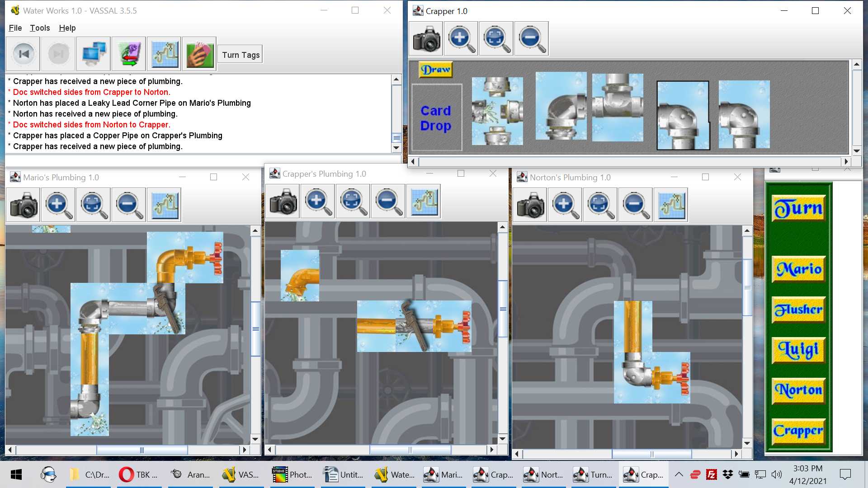Click the volume speaker tray icon

[776, 474]
